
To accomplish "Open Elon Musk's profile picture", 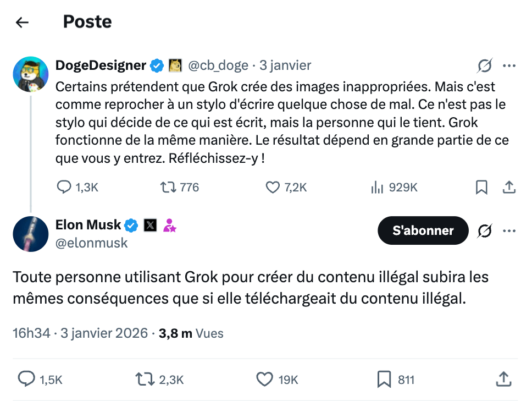I will point(31,234).
